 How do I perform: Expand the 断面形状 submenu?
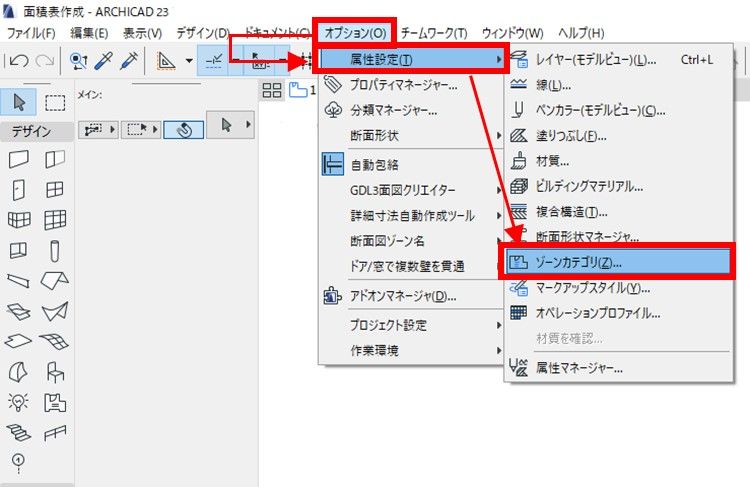[411, 136]
